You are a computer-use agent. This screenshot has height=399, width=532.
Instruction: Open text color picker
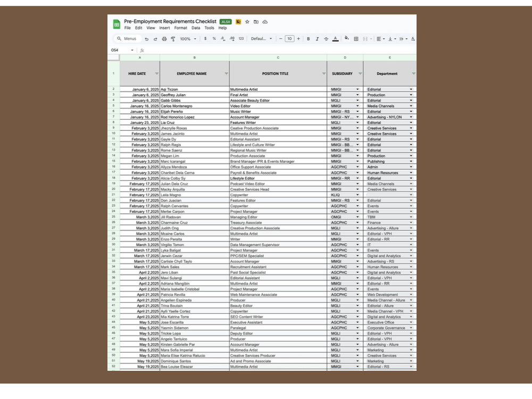click(x=335, y=39)
